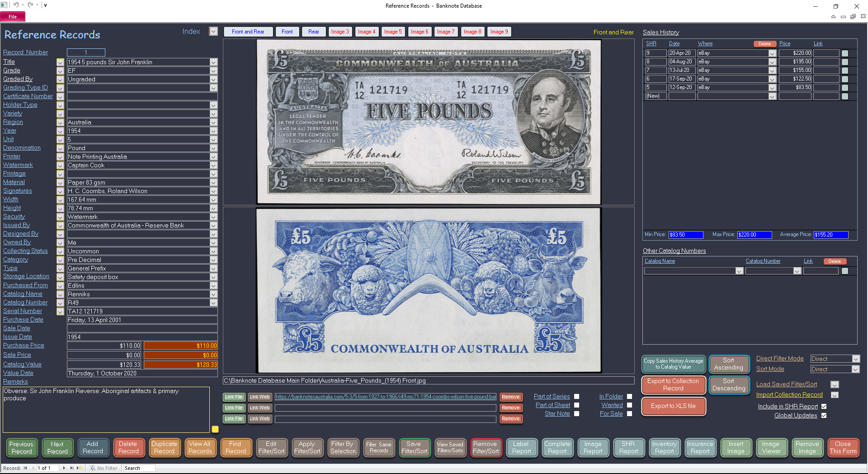Switch to the Front and Rear image tab
The image size is (868, 474).
point(248,32)
